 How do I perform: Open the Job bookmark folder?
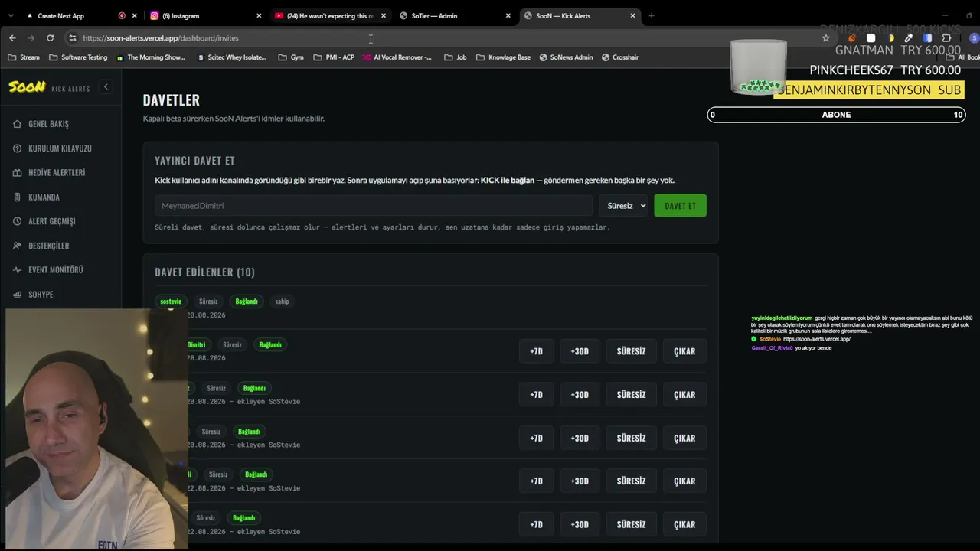point(456,57)
